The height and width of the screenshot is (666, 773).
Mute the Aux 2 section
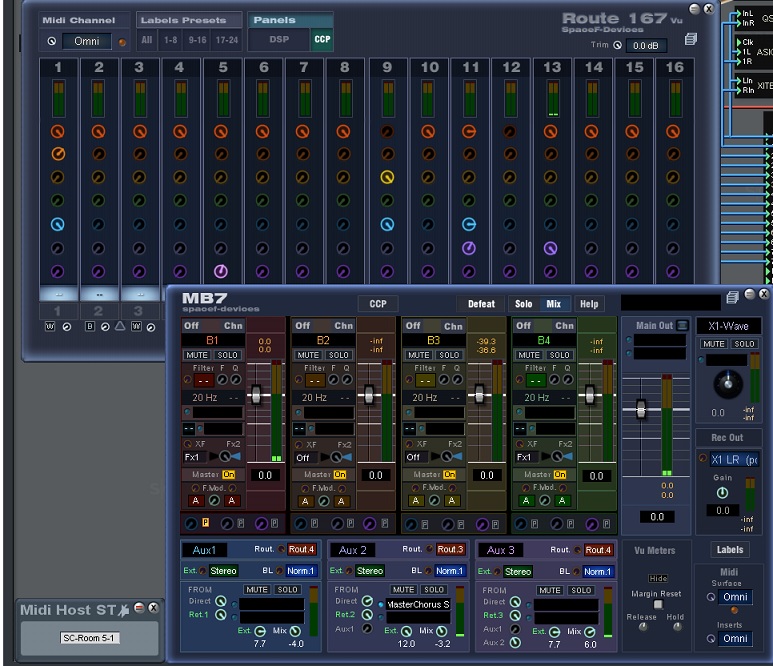coord(403,590)
